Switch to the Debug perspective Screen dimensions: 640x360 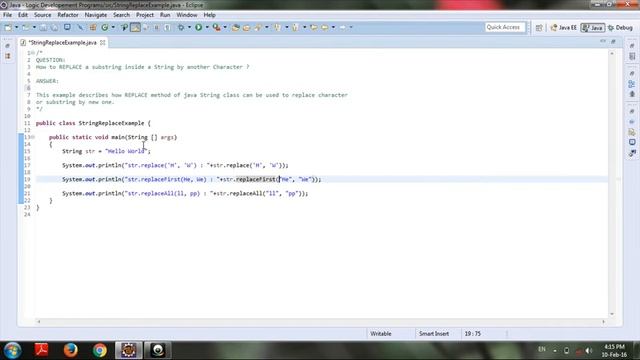pyautogui.click(x=620, y=28)
